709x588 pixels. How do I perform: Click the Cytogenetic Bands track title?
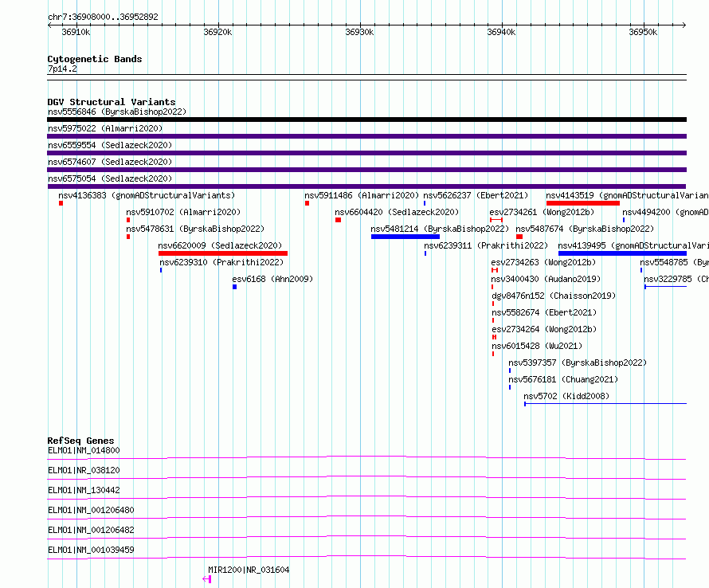(x=95, y=59)
